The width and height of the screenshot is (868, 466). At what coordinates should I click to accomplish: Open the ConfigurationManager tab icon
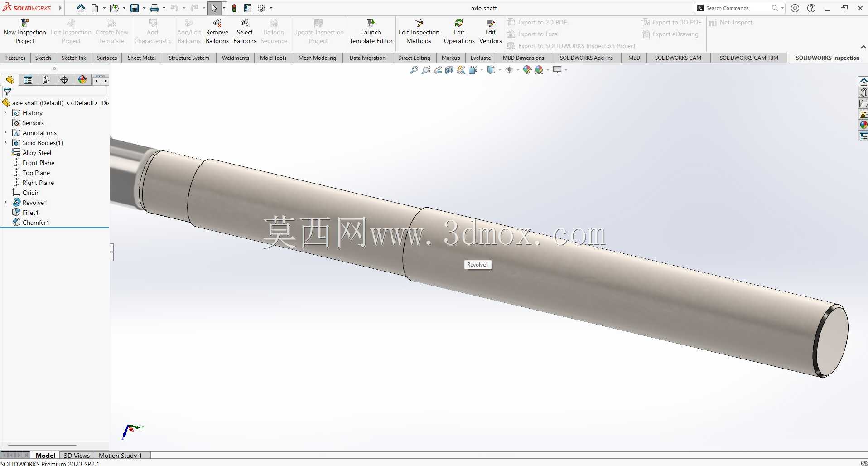pyautogui.click(x=46, y=80)
